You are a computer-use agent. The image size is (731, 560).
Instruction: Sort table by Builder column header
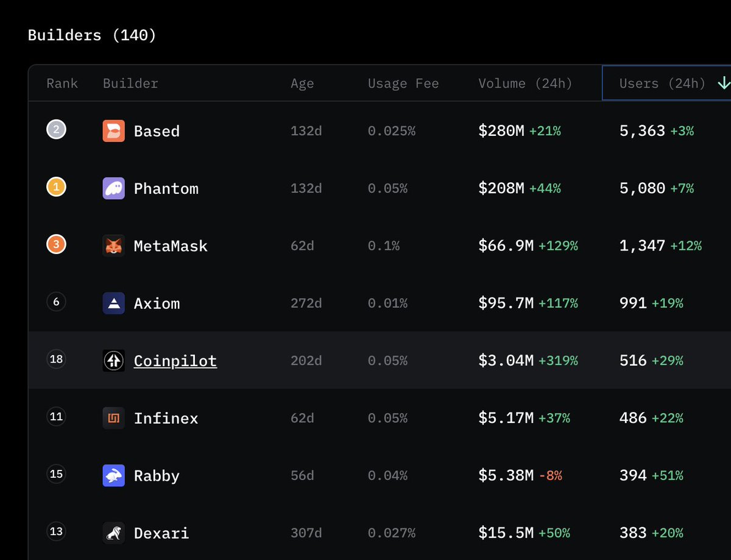click(130, 83)
